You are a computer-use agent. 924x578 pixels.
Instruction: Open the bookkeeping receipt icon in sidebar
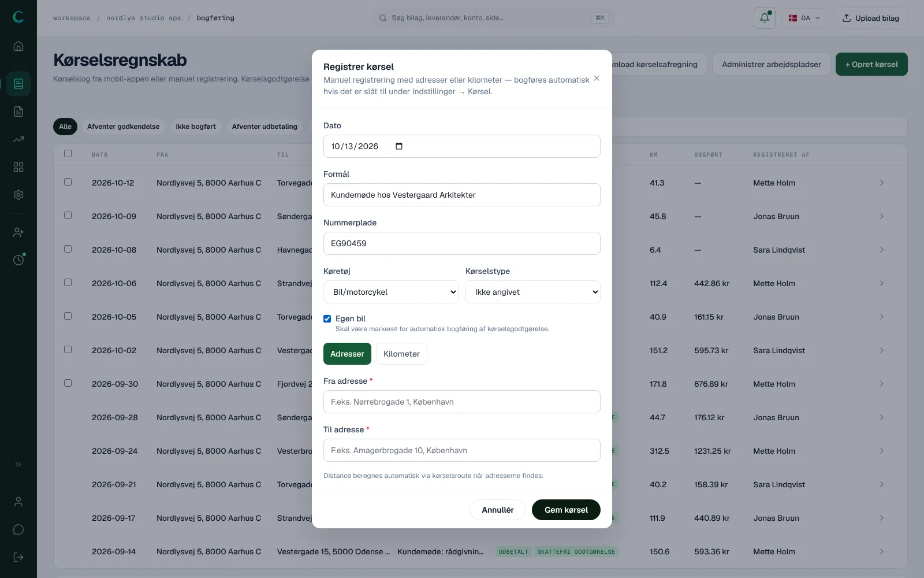coord(18,84)
